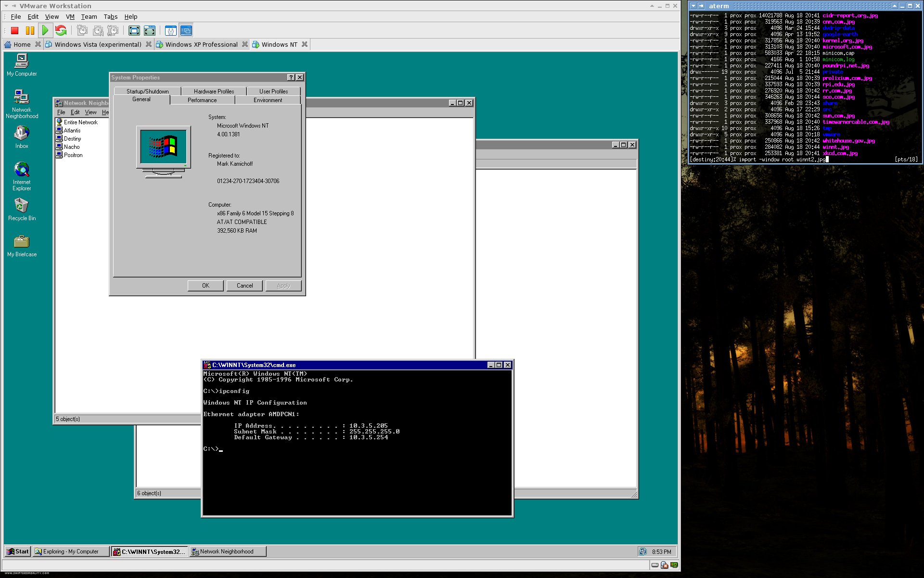This screenshot has height=578, width=924.
Task: Select the General tab in System Properties
Action: (x=141, y=99)
